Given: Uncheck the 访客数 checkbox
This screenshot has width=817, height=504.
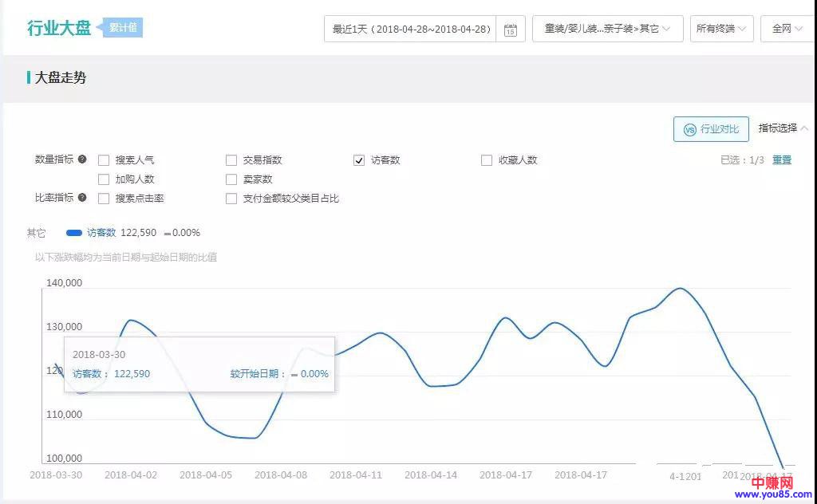Looking at the screenshot, I should coord(359,160).
